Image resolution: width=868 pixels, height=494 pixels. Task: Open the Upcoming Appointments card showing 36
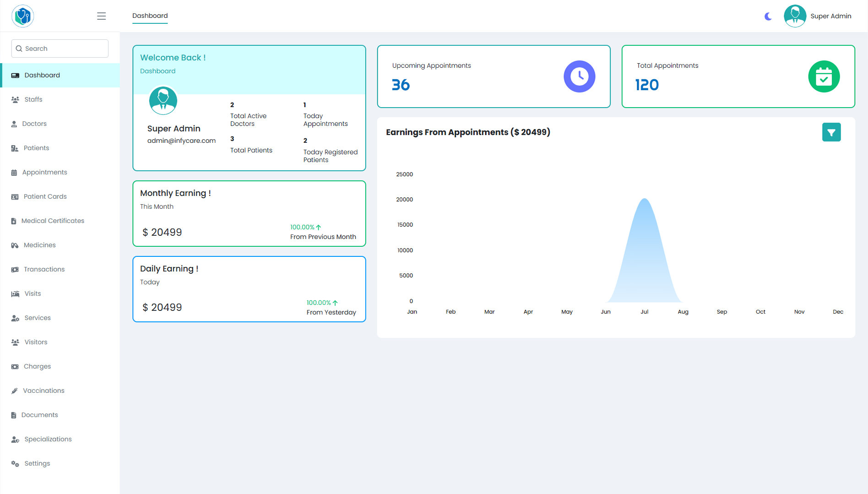(494, 76)
